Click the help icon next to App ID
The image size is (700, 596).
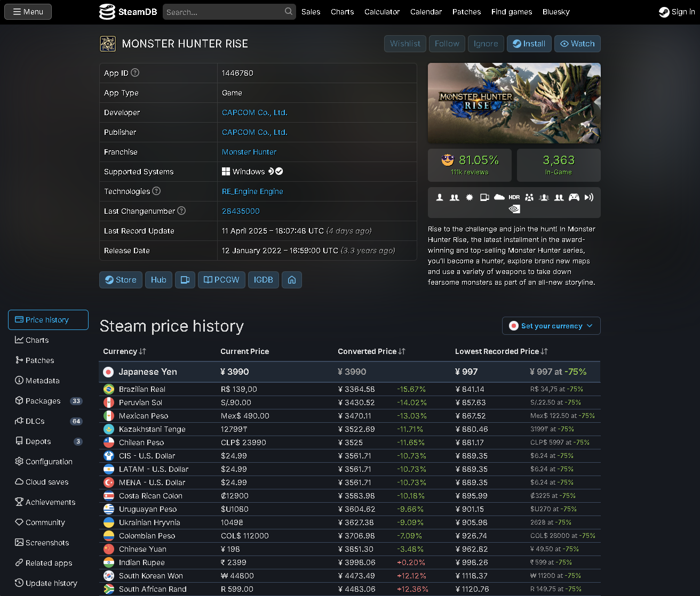(x=135, y=73)
